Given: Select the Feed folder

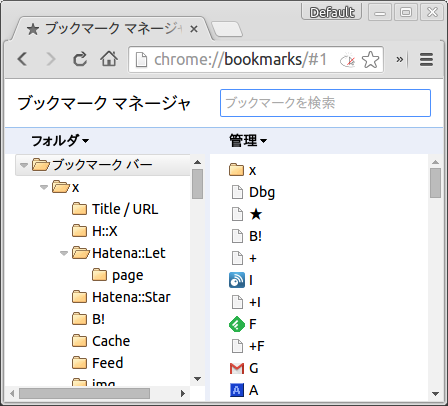Looking at the screenshot, I should pos(98,363).
